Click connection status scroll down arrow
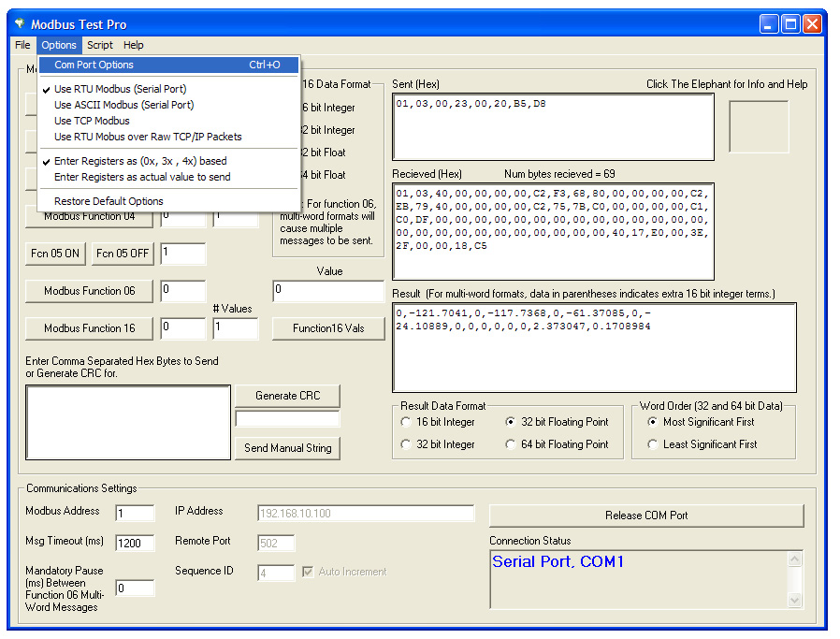 pos(795,600)
